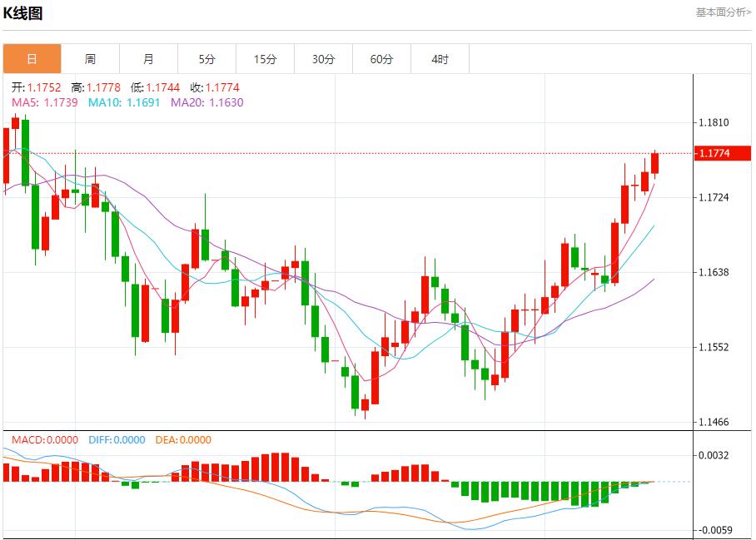The width and height of the screenshot is (756, 540).
Task: Click the 1.1810 price axis label
Action: (714, 123)
